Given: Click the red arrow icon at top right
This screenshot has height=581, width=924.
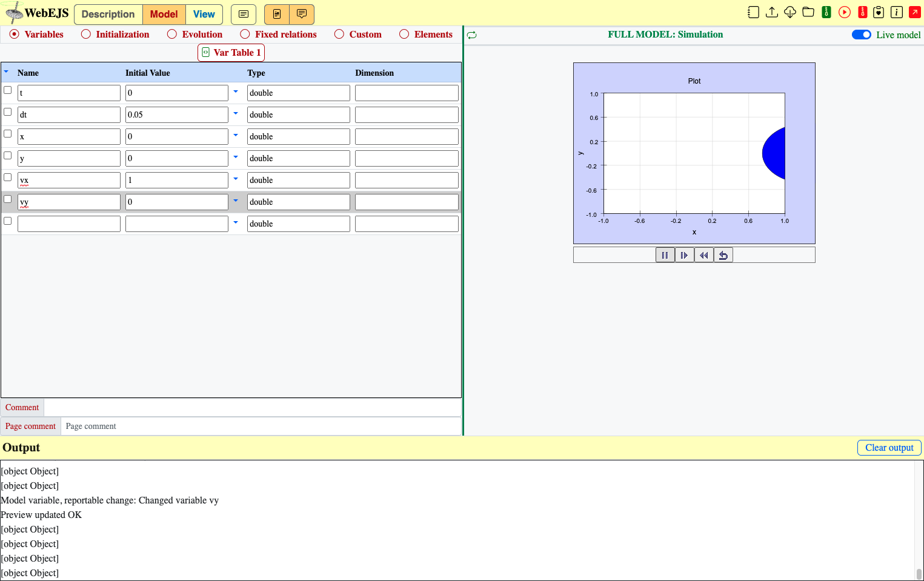Looking at the screenshot, I should click(x=915, y=12).
